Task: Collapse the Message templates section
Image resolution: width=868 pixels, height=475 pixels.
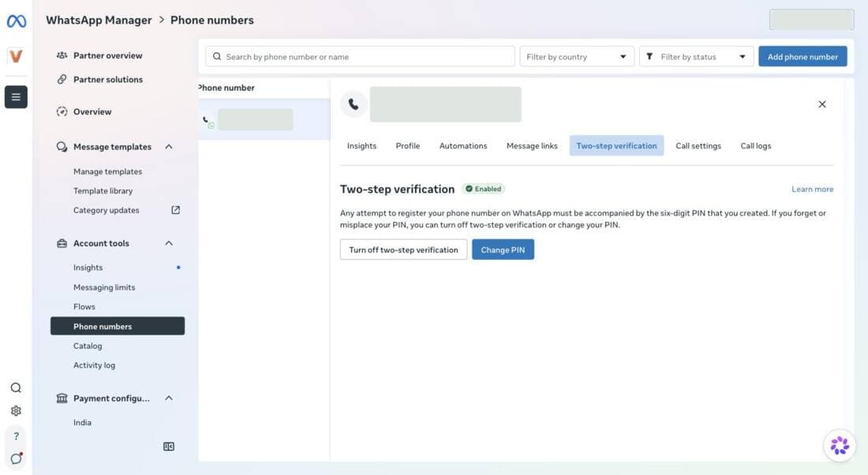Action: tap(169, 147)
